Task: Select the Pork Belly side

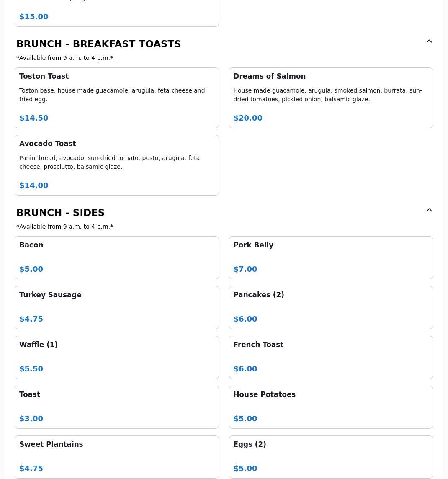Action: pyautogui.click(x=330, y=258)
